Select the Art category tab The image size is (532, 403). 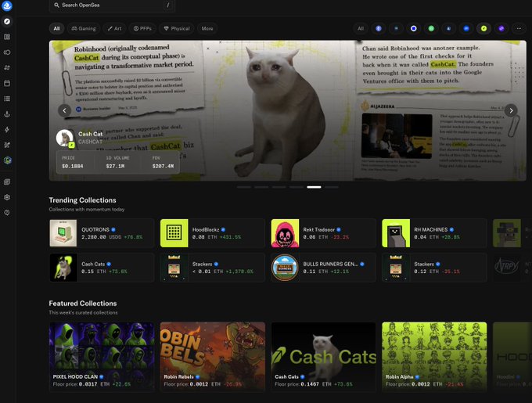pyautogui.click(x=114, y=28)
